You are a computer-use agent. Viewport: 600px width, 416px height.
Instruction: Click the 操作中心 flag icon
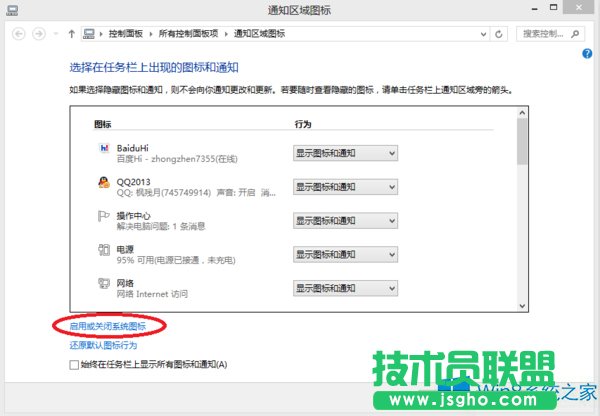[104, 216]
